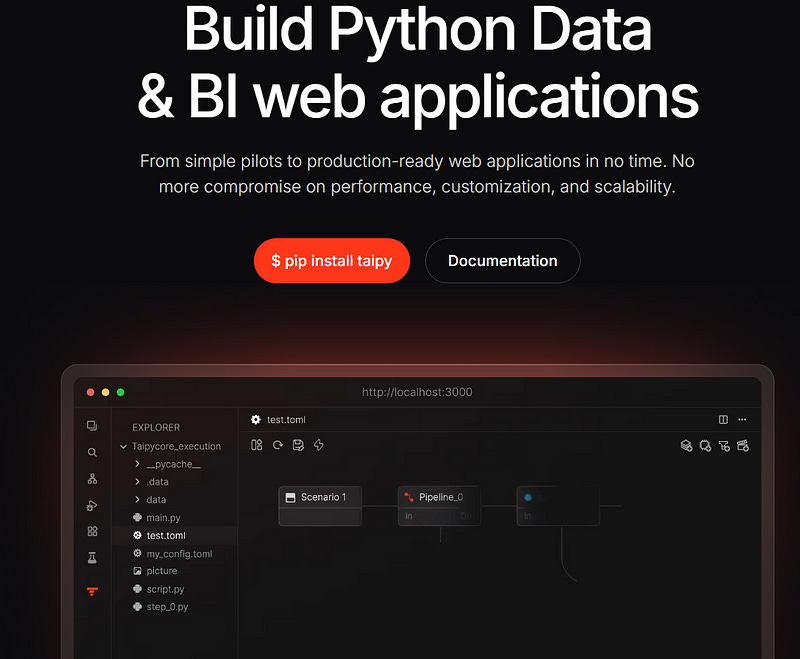
Task: Click the add data node stack icon
Action: tap(687, 446)
